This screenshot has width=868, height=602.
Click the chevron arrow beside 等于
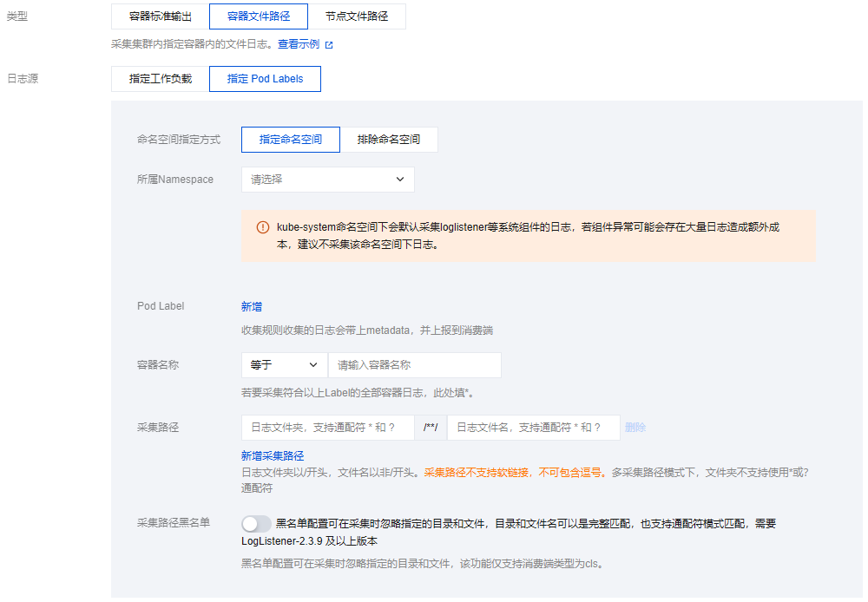(x=313, y=365)
